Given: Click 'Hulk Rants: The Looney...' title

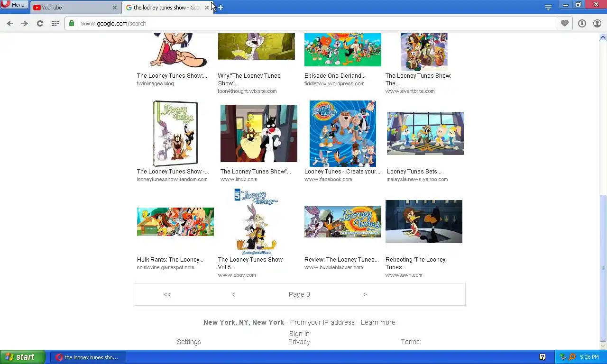Looking at the screenshot, I should pyautogui.click(x=170, y=260).
